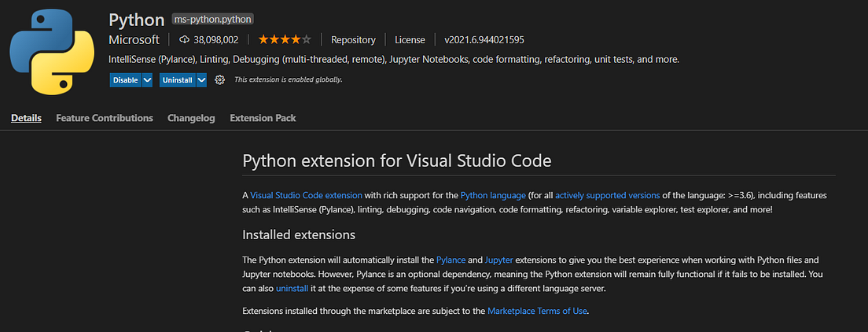Open the Disable button dropdown arrow
The image size is (868, 332).
pyautogui.click(x=147, y=79)
